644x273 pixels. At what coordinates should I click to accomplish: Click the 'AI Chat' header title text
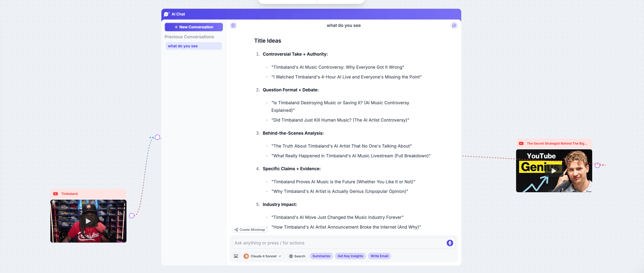[x=178, y=14]
